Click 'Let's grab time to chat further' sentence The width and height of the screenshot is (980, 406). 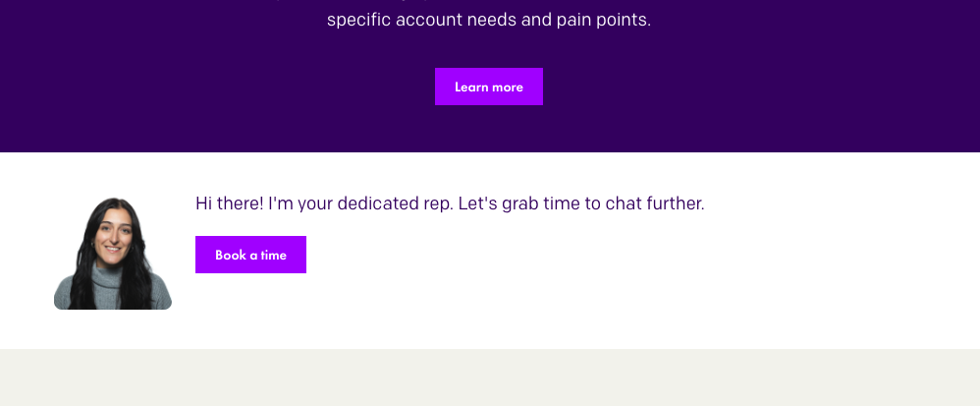pos(581,203)
